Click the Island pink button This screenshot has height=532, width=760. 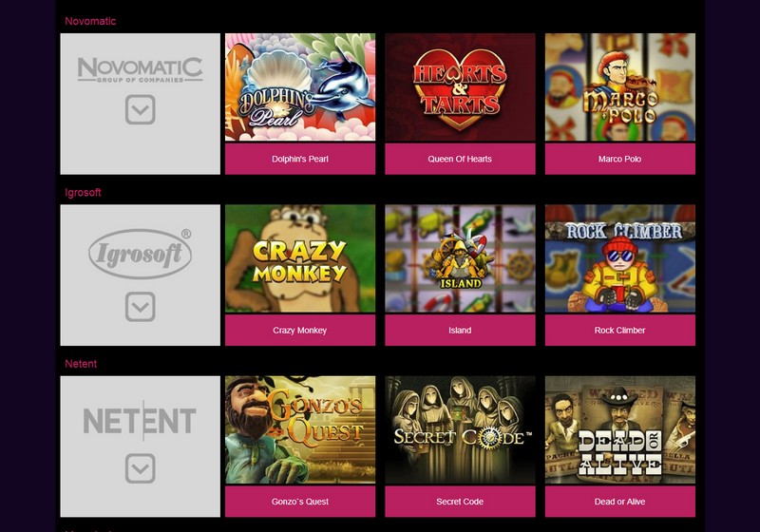coord(460,331)
